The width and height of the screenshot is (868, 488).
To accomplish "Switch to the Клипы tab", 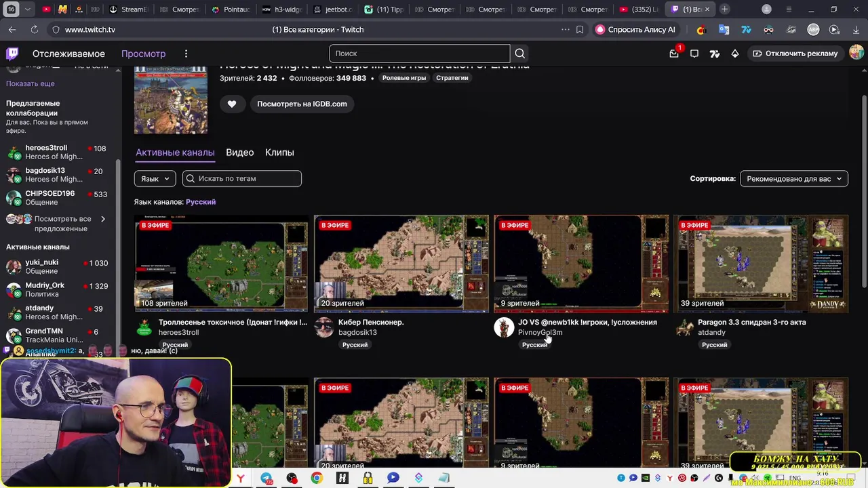I will click(x=279, y=152).
